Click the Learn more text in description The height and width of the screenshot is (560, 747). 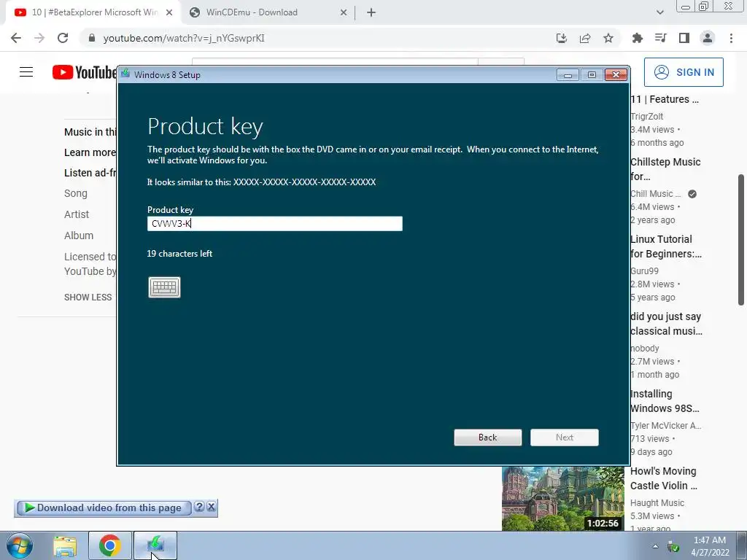[x=90, y=152]
